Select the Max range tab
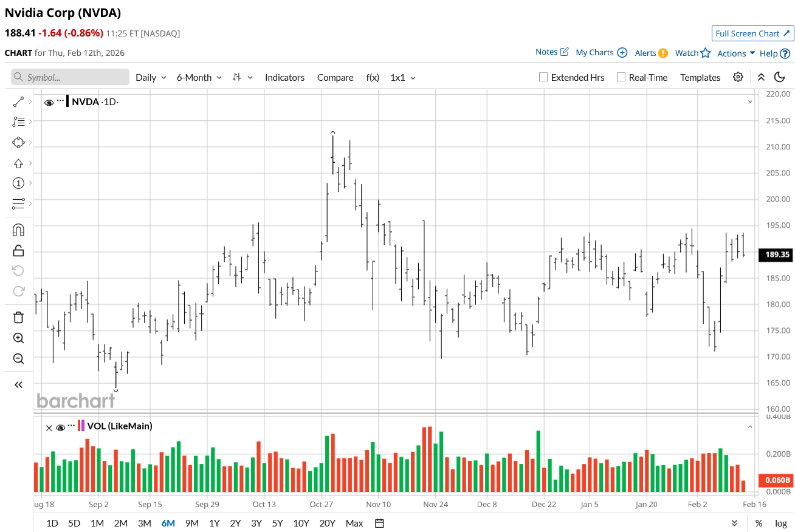The image size is (795, 532). click(x=354, y=523)
